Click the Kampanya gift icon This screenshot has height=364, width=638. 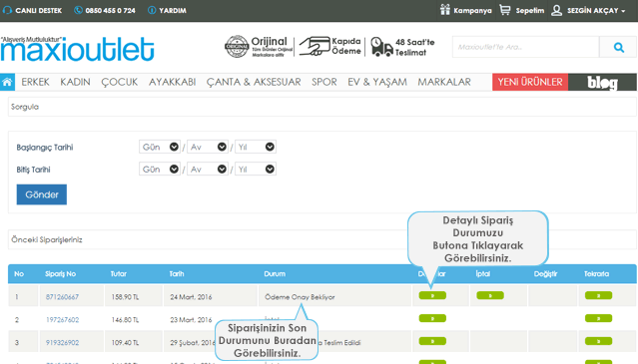444,10
